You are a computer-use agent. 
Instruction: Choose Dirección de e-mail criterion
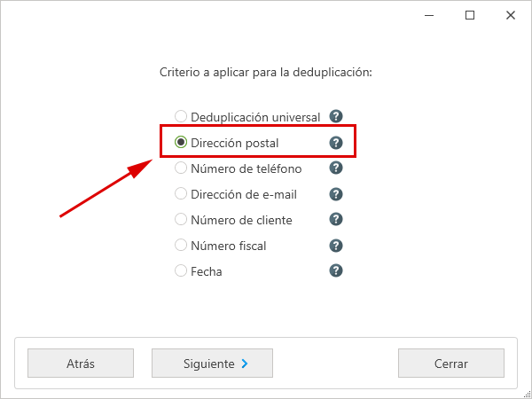(x=181, y=194)
